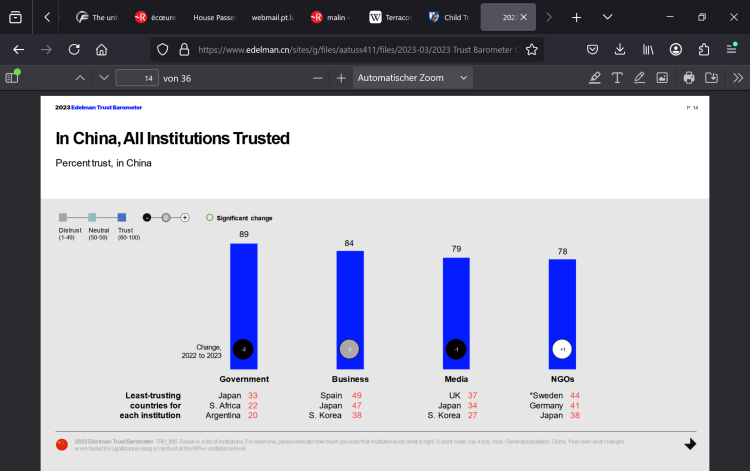Screen dimensions: 750x471
Task: Open the extensions menu
Action: (x=704, y=49)
